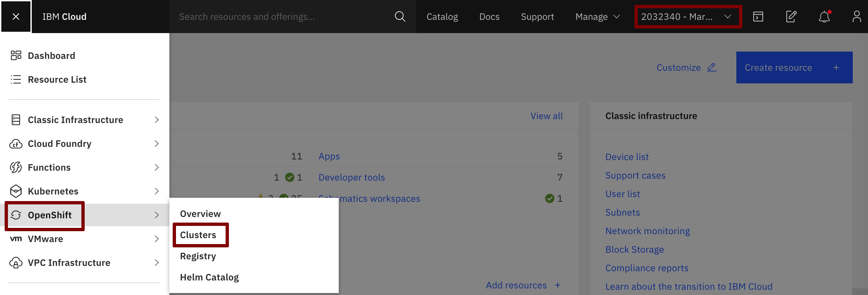This screenshot has width=868, height=295.
Task: Expand OpenShift submenu chevron
Action: [157, 215]
